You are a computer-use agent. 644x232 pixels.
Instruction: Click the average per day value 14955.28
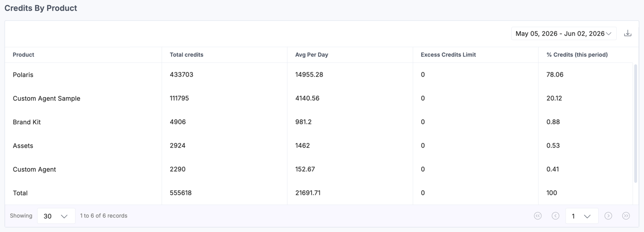pos(309,74)
